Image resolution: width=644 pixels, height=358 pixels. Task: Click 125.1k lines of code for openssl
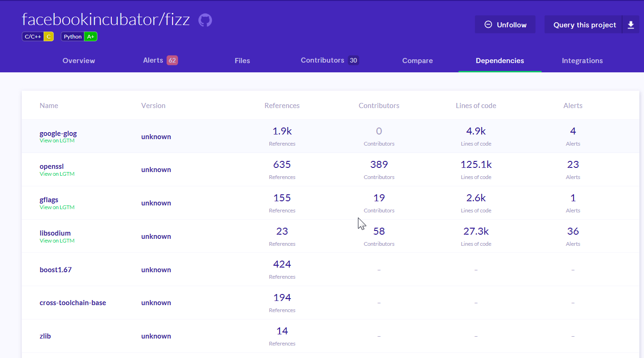coord(476,165)
